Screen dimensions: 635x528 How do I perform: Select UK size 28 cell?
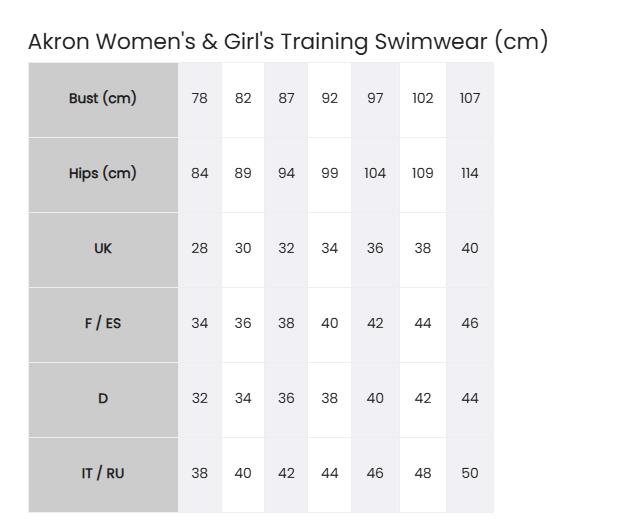point(200,248)
